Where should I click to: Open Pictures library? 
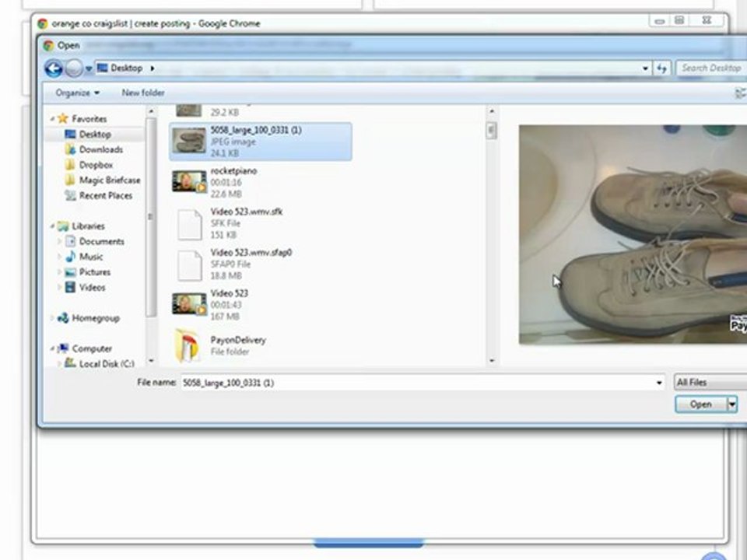(88, 272)
